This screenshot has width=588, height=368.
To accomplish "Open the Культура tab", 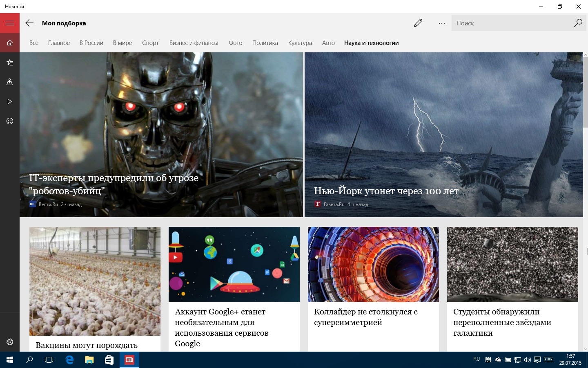I will click(x=300, y=43).
